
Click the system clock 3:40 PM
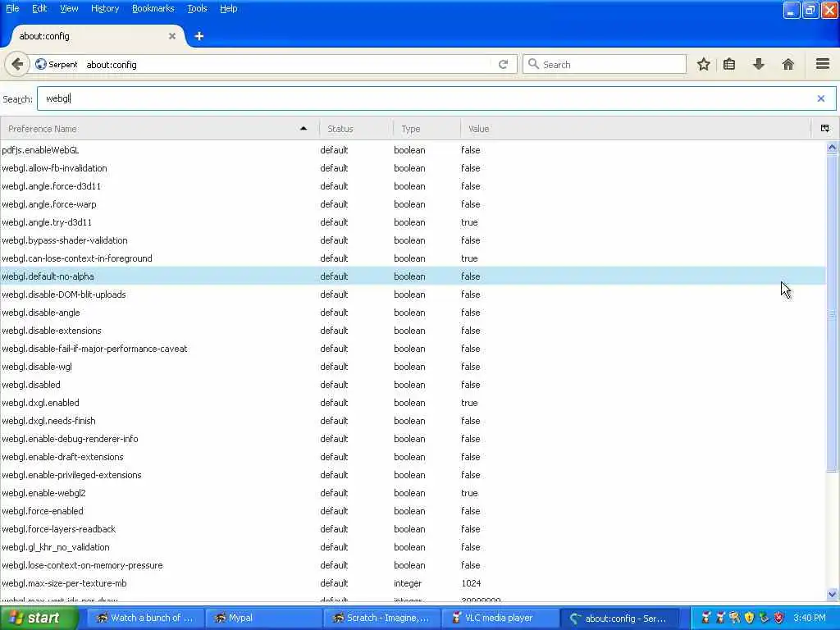[810, 618]
